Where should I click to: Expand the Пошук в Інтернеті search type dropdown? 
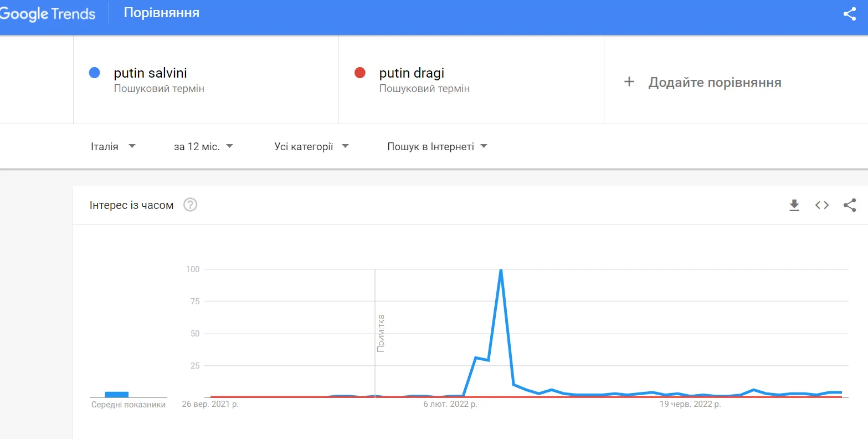pos(437,147)
